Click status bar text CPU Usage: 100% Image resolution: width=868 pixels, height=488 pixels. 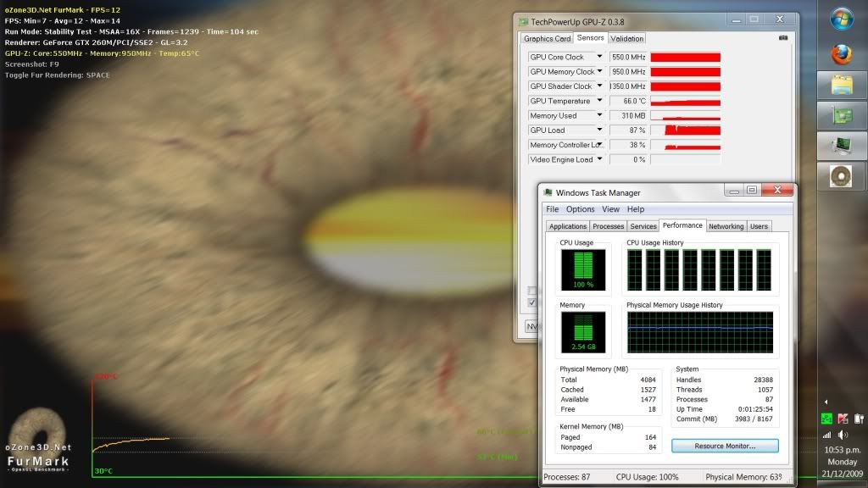(x=647, y=477)
